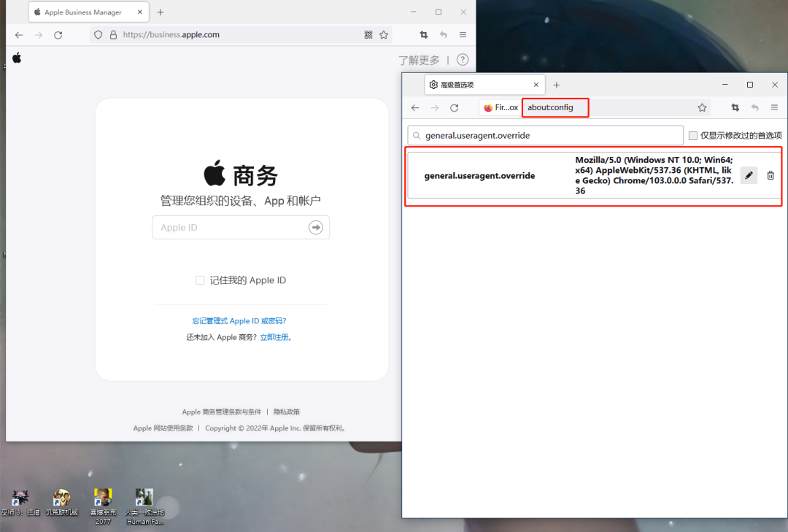This screenshot has width=788, height=532.
Task: Click forgot managed Apple ID or password link
Action: [239, 321]
